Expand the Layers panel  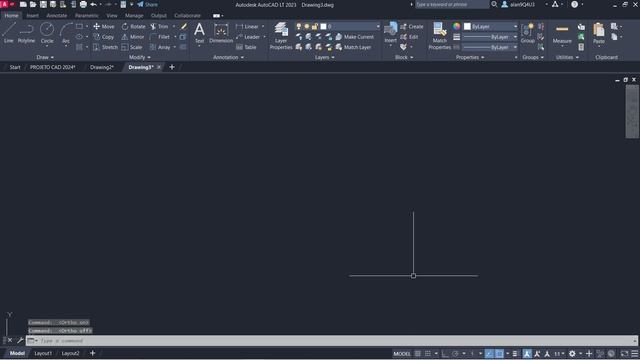[x=324, y=58]
